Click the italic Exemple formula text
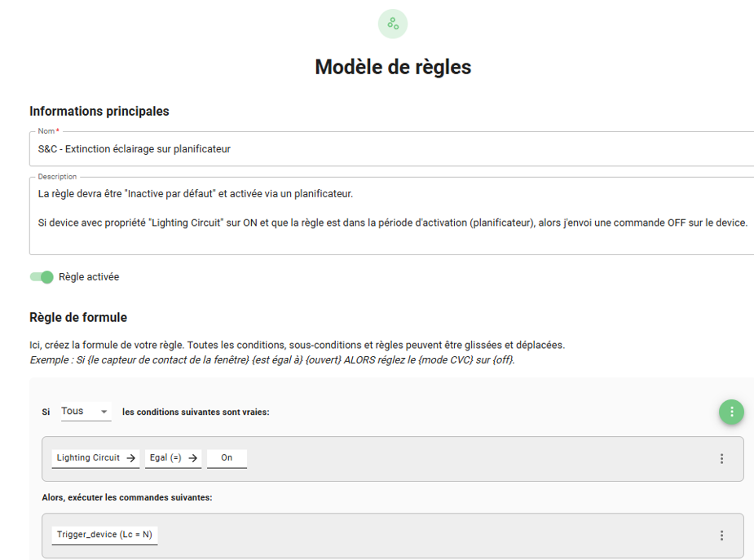754x560 pixels. (272, 359)
